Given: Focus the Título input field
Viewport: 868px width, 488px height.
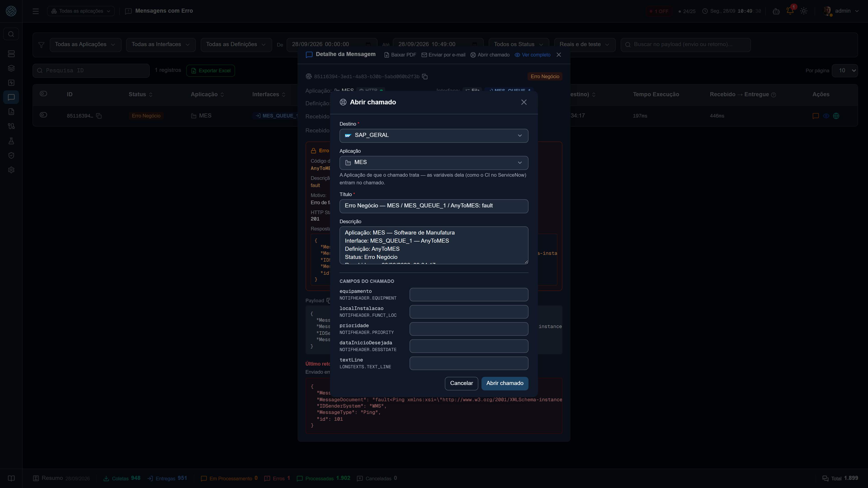Looking at the screenshot, I should coord(434,206).
